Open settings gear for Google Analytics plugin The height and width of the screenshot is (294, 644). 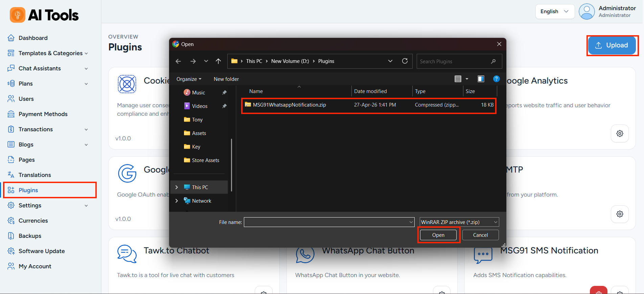tap(620, 133)
